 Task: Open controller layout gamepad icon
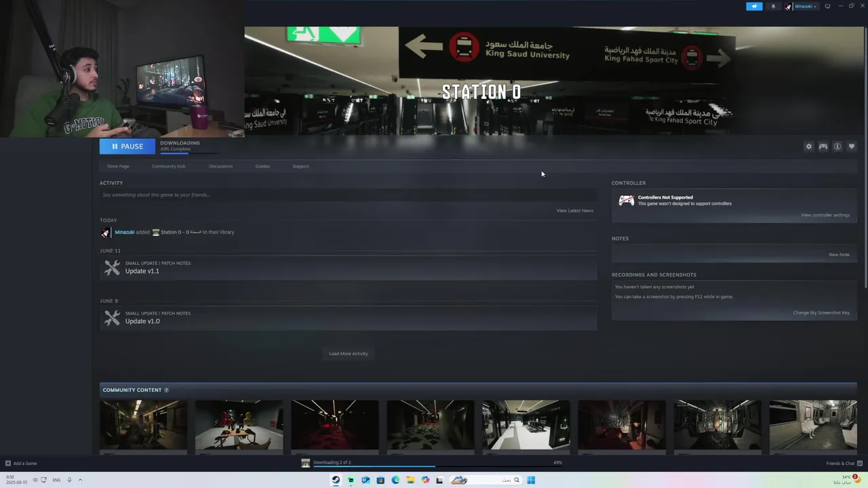pos(823,146)
